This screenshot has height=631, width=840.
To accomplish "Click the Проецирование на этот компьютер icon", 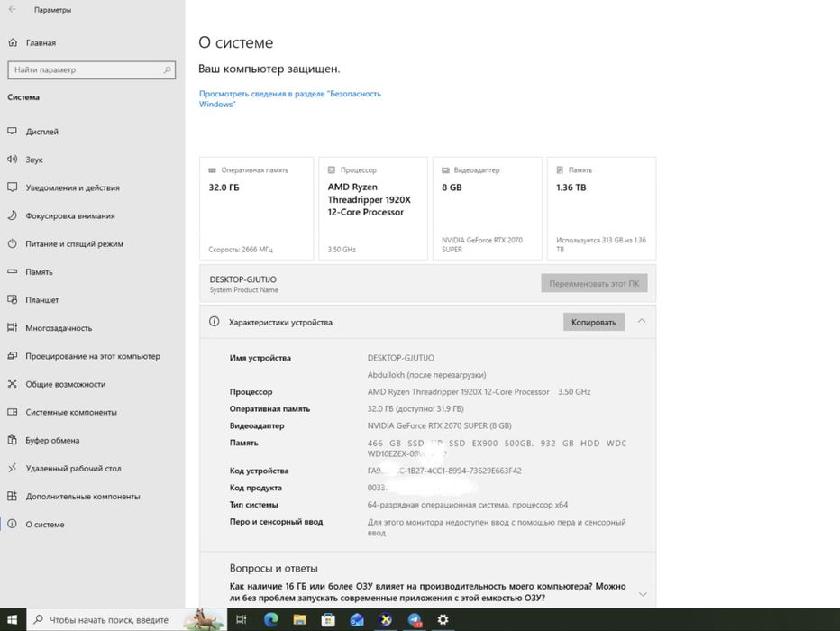I will tap(13, 356).
